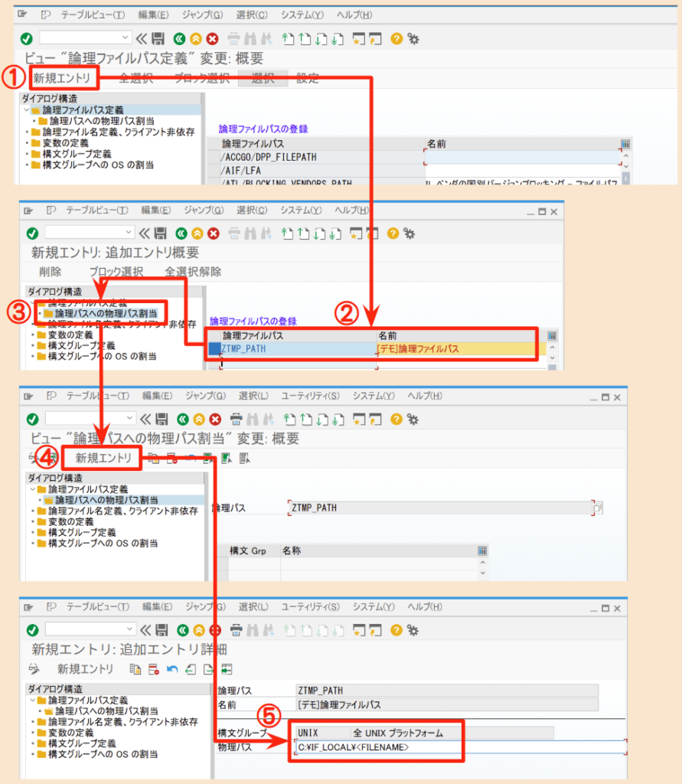Image resolution: width=682 pixels, height=784 pixels.
Task: Click the new session icon in the 論理パスへの物理パス割当 view window
Action: [x=358, y=419]
